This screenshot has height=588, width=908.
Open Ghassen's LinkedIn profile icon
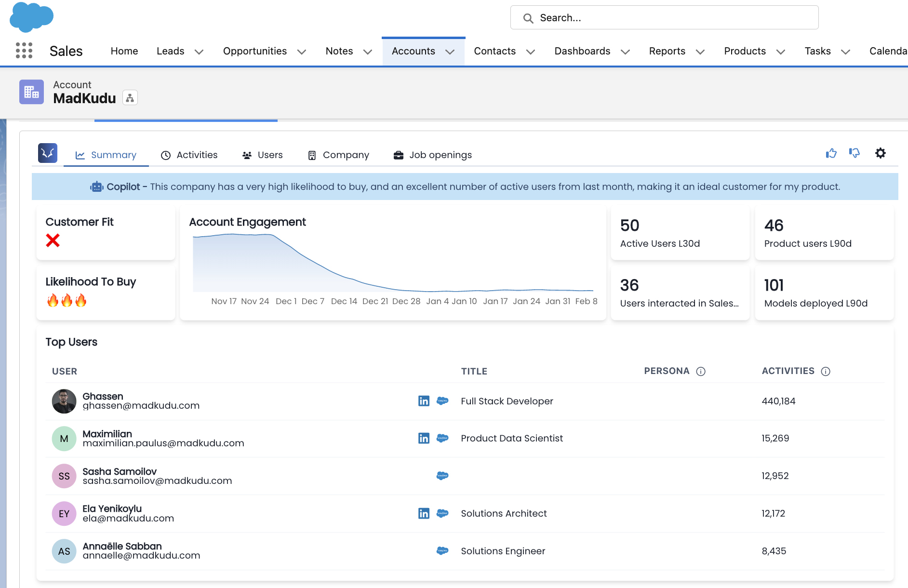coord(424,401)
